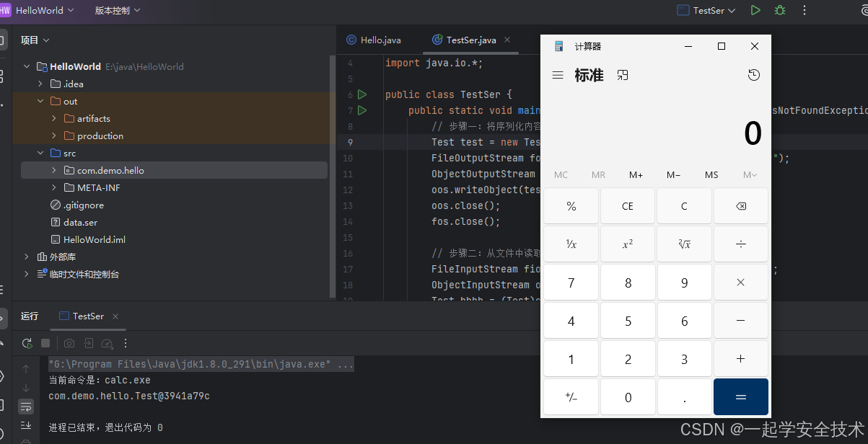
Task: Click the exit-arrow icon in Run toolbar
Action: coord(88,344)
